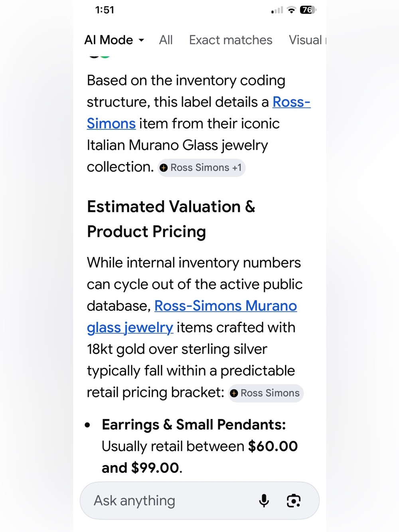Switch to the Visual tab

(307, 40)
